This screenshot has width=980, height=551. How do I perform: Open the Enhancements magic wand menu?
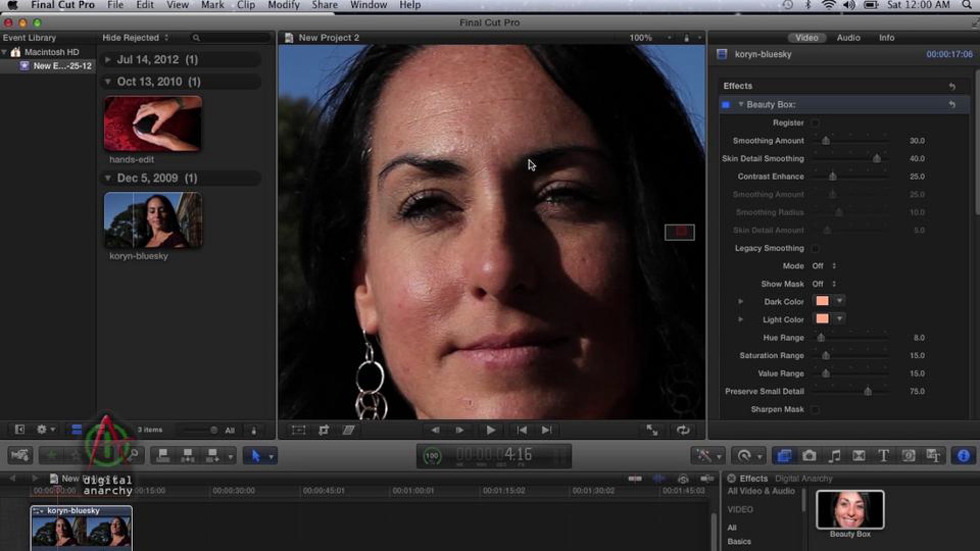tap(708, 455)
